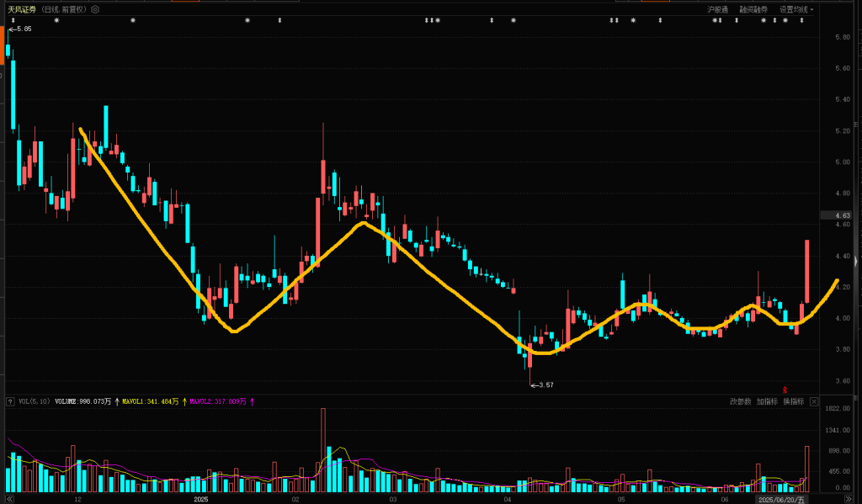Click the 天风证券 stock name title
The height and width of the screenshot is (504, 862).
23,9
